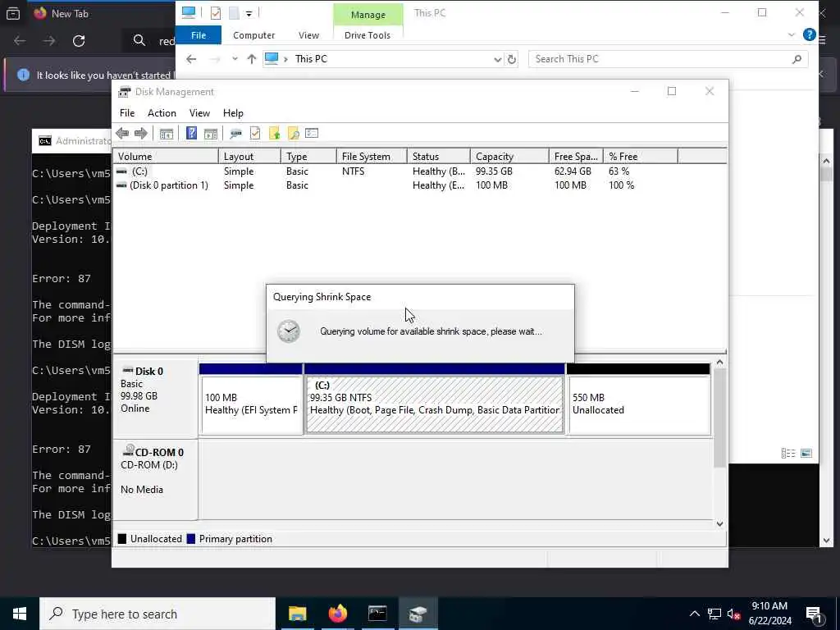Click the Show/Hide Console Tree toolbar icon

(166, 134)
